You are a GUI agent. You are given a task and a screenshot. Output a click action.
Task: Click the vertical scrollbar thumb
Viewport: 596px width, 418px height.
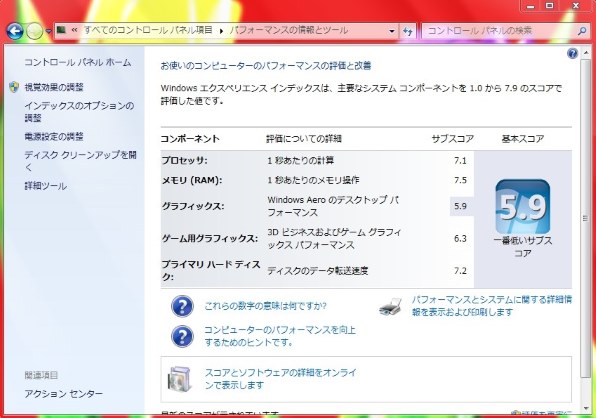tap(585, 218)
